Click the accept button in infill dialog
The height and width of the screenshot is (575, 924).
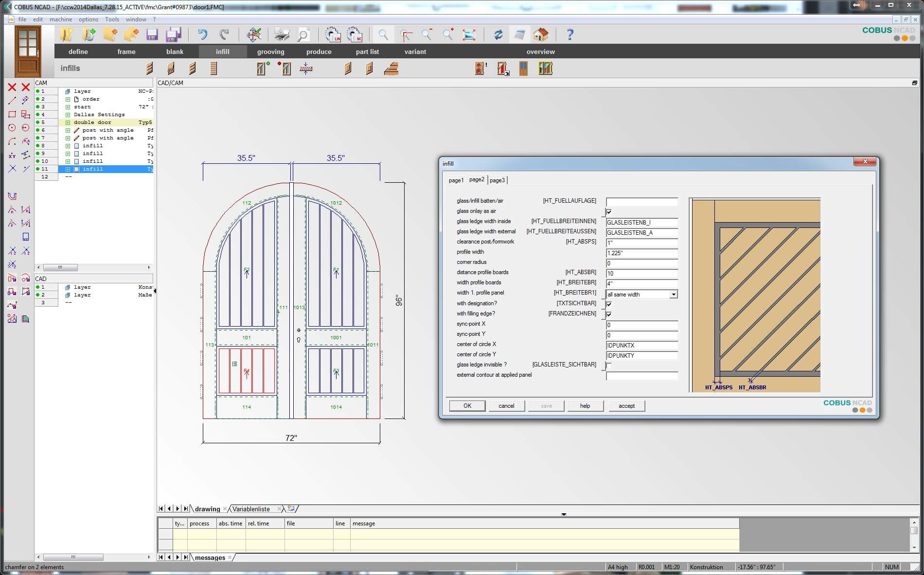(626, 405)
